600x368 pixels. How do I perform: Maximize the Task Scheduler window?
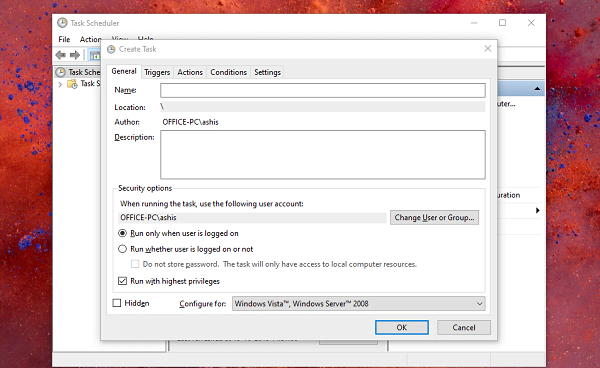(x=502, y=23)
